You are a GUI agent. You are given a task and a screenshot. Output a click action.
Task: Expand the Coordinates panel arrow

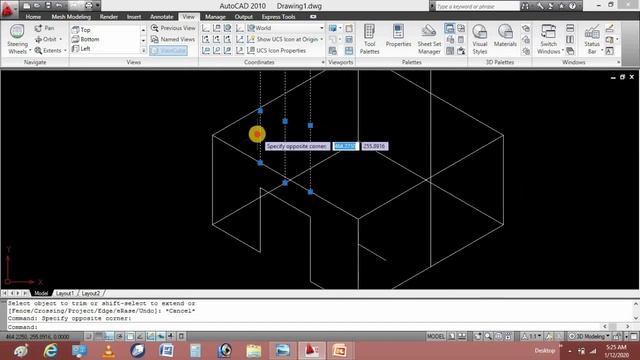pyautogui.click(x=323, y=62)
